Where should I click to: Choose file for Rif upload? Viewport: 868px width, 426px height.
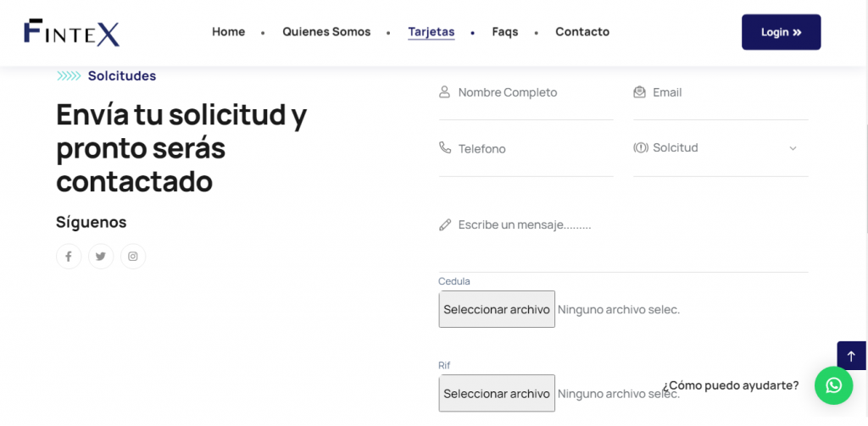(x=497, y=393)
